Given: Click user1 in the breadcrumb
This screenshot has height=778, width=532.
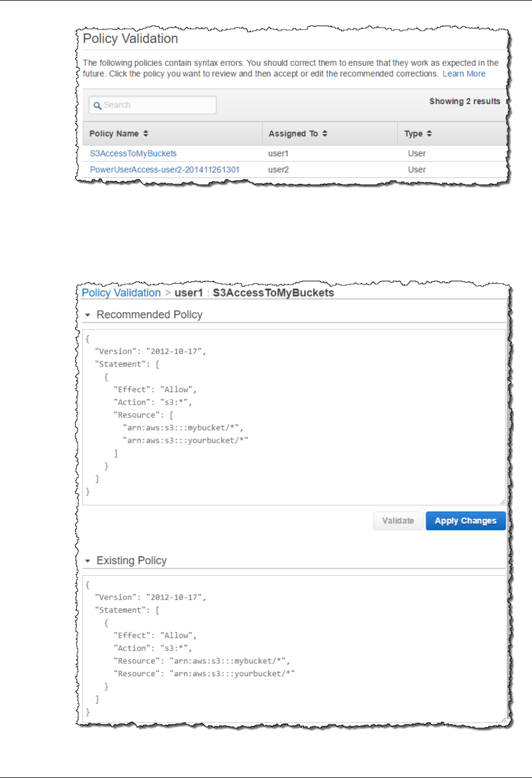Looking at the screenshot, I should (x=189, y=293).
